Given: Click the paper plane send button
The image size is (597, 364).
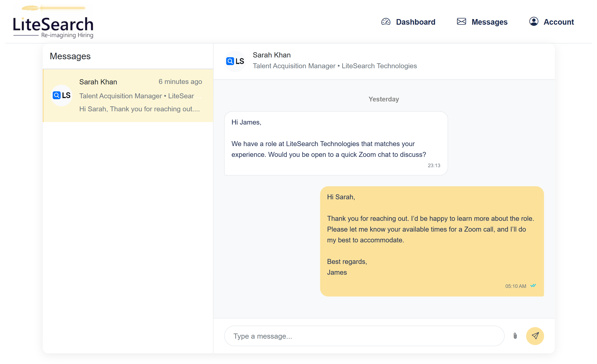Looking at the screenshot, I should (535, 336).
